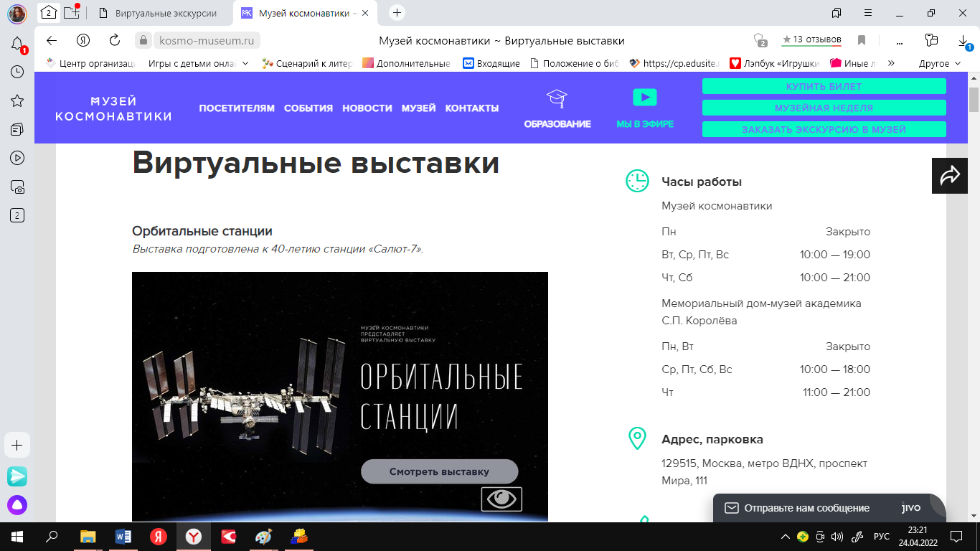Open Windows search from taskbar

coord(52,536)
